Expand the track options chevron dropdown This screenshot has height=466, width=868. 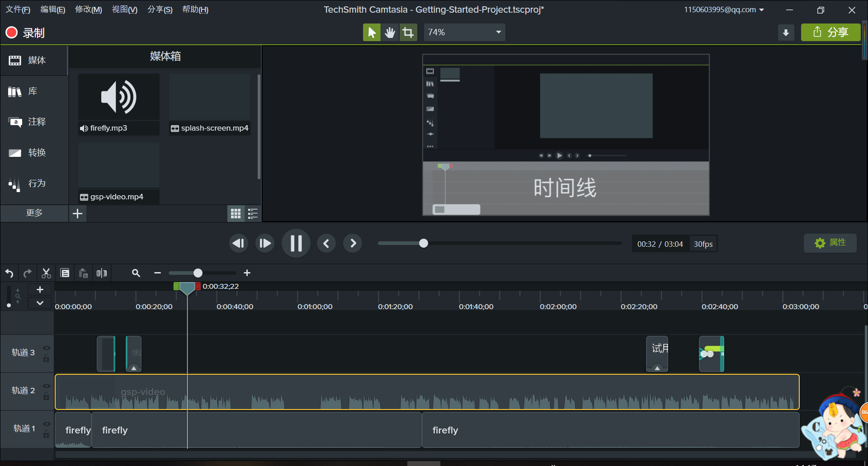coord(40,303)
